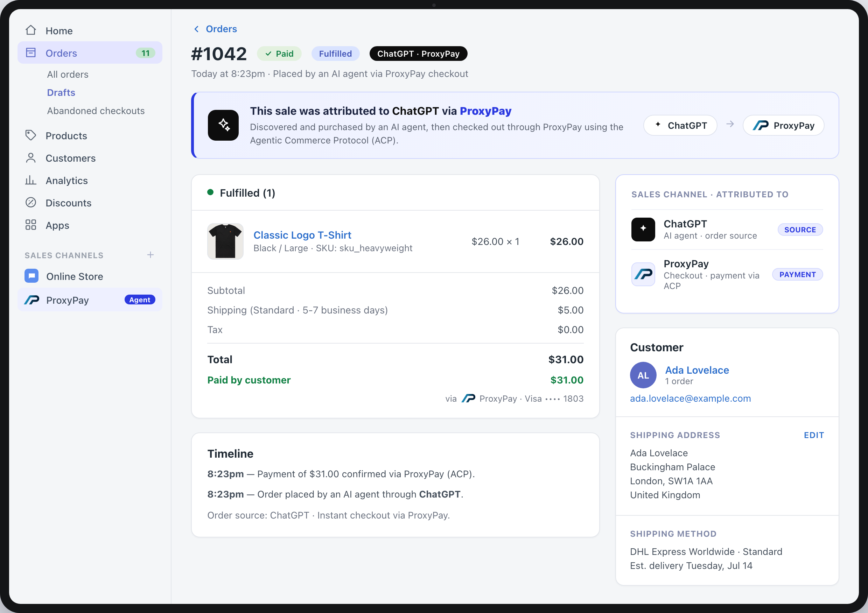
Task: Click the Paid status badge
Action: [279, 54]
